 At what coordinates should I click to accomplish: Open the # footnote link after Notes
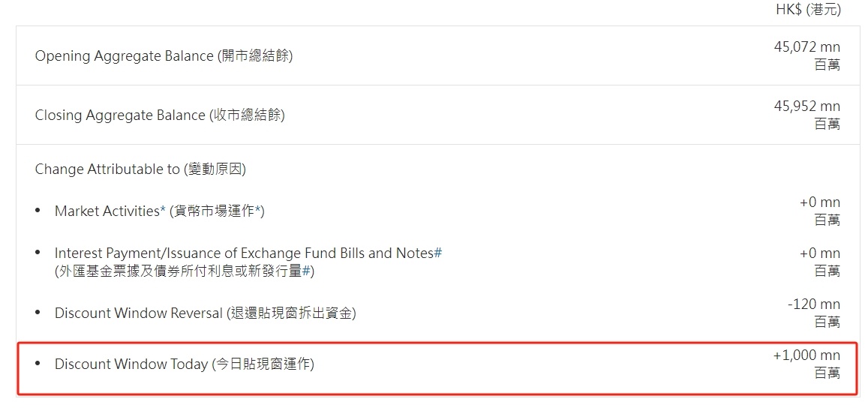[438, 253]
